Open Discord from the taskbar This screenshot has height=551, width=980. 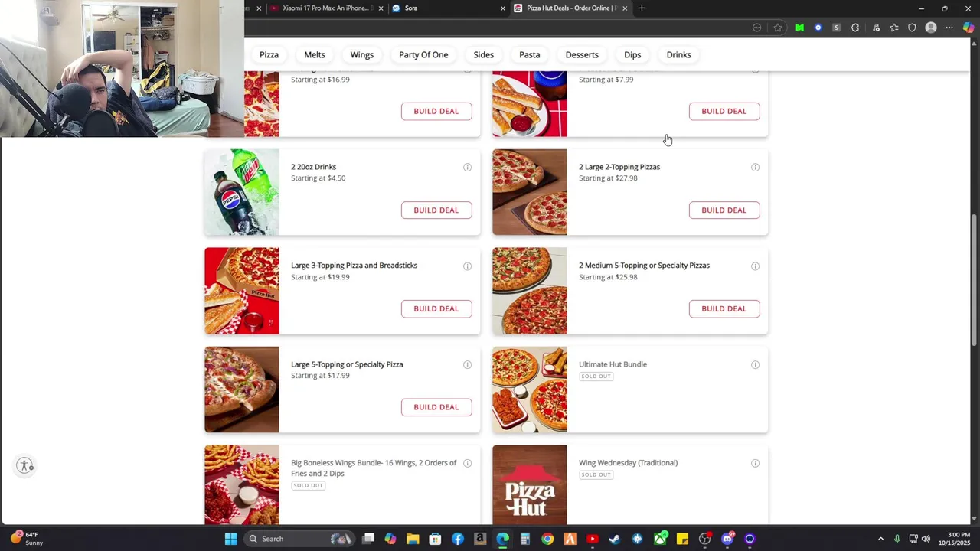727,539
